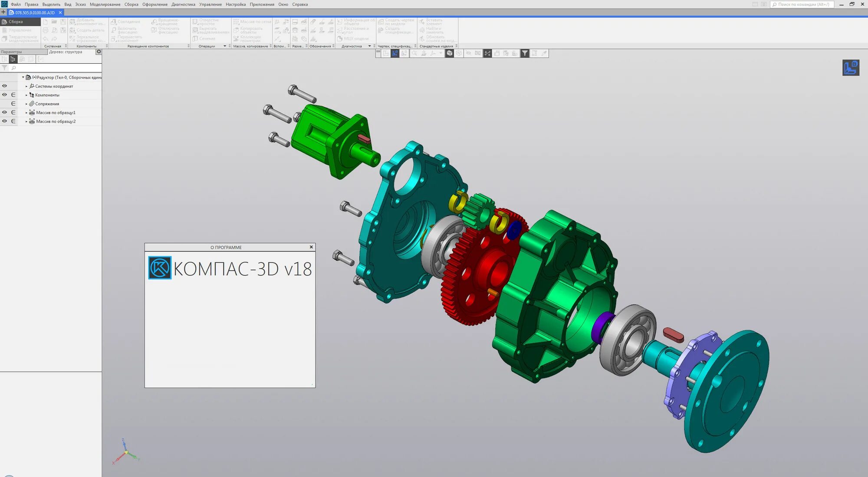Screen dimensions: 868x477
Task: Click the command search field
Action: pos(803,4)
